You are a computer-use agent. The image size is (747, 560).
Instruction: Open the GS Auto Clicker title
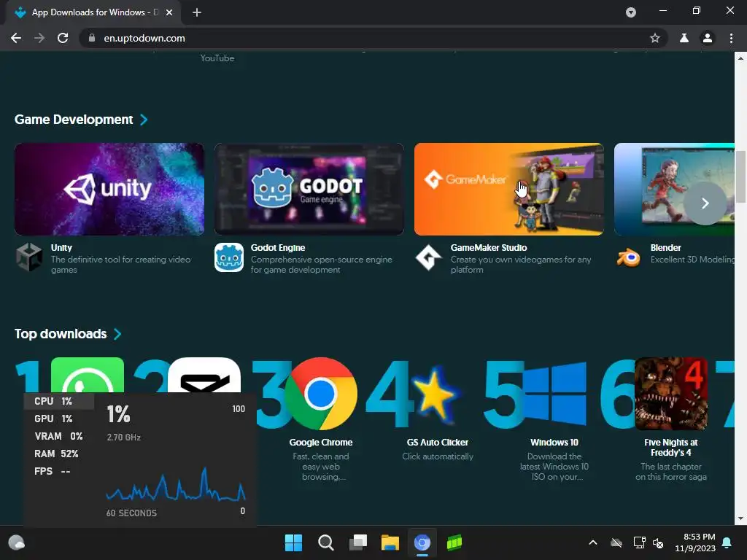[x=438, y=443]
